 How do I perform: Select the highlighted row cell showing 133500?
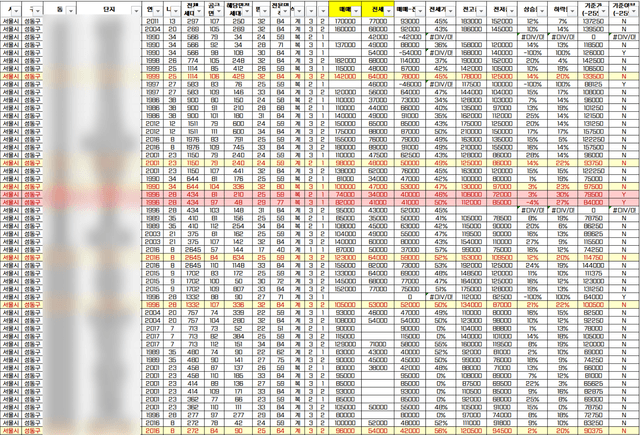[593, 77]
